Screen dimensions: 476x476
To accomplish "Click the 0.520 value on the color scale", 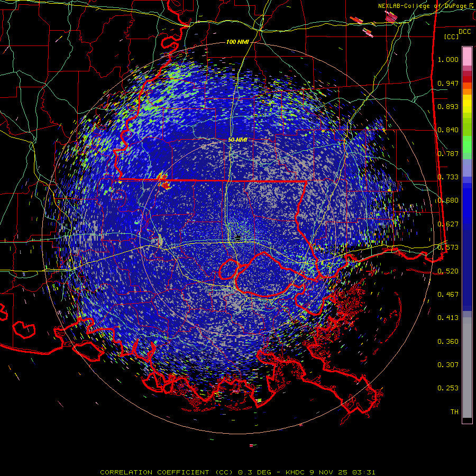I will point(448,271).
